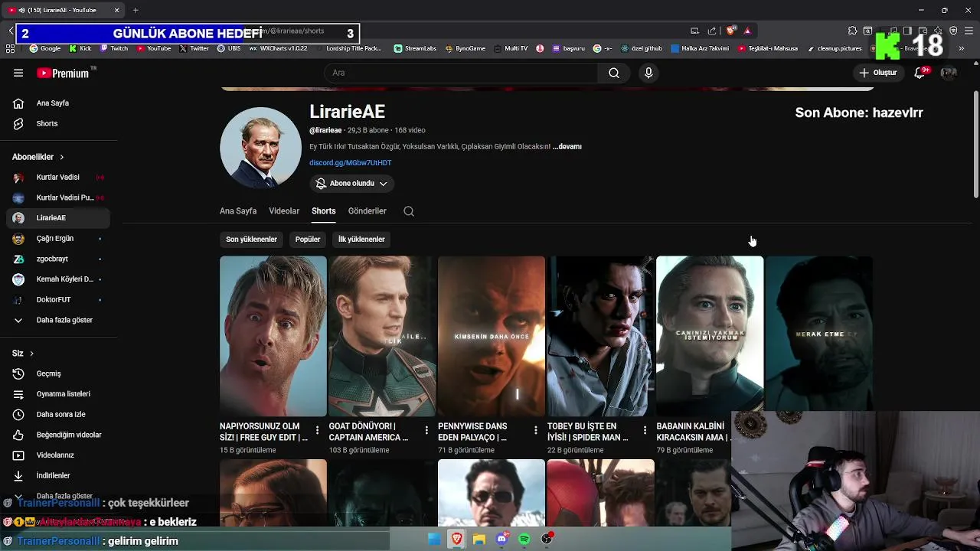Open the YouTube hamburger guide menu
Viewport: 980px width, 551px height.
pos(18,73)
